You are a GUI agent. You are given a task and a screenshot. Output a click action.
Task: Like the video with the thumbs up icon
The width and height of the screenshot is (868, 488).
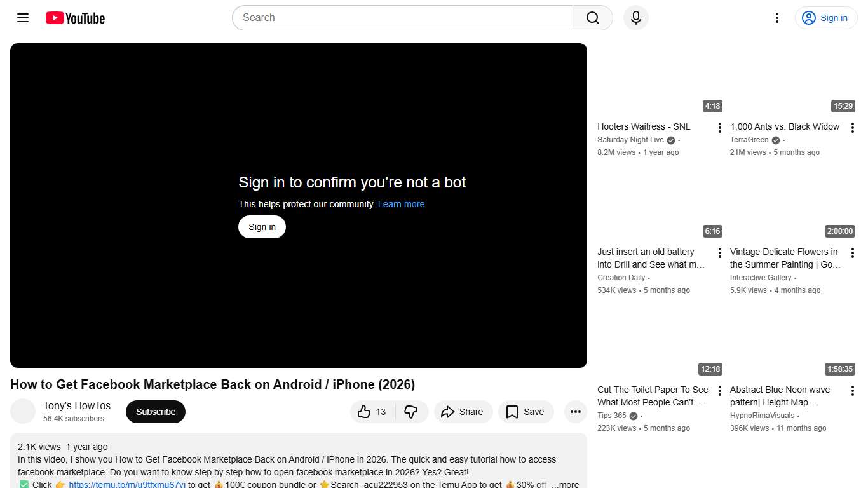[x=366, y=412]
